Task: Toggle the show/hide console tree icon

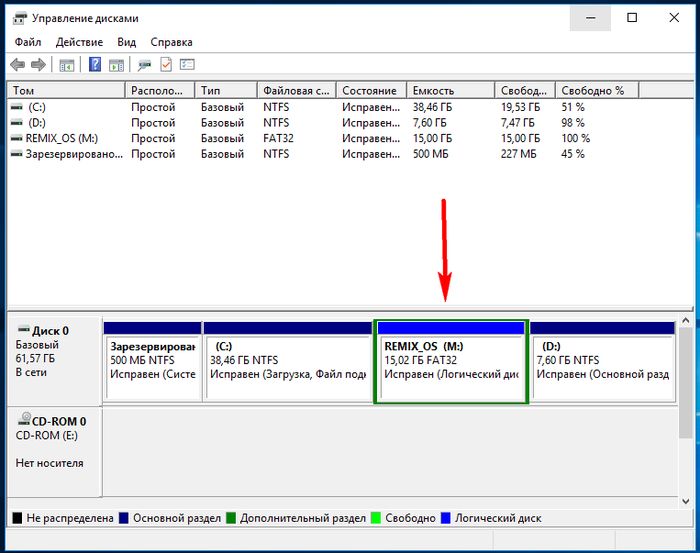Action: pos(67,65)
